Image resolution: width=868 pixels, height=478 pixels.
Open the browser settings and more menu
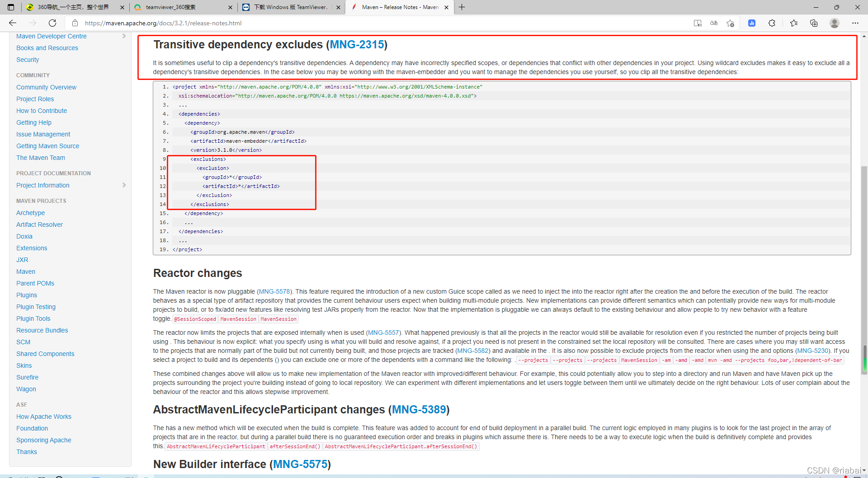[x=855, y=23]
